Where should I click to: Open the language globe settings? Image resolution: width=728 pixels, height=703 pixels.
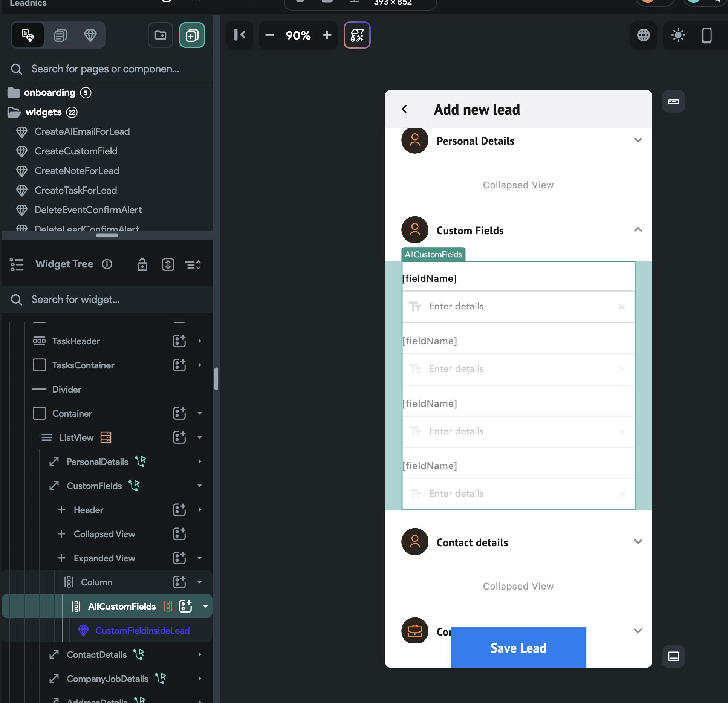tap(643, 35)
